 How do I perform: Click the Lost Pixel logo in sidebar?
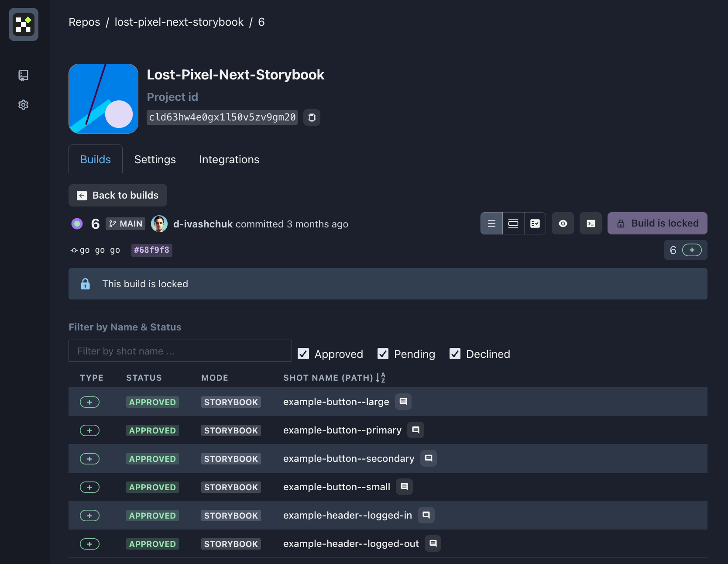tap(24, 24)
